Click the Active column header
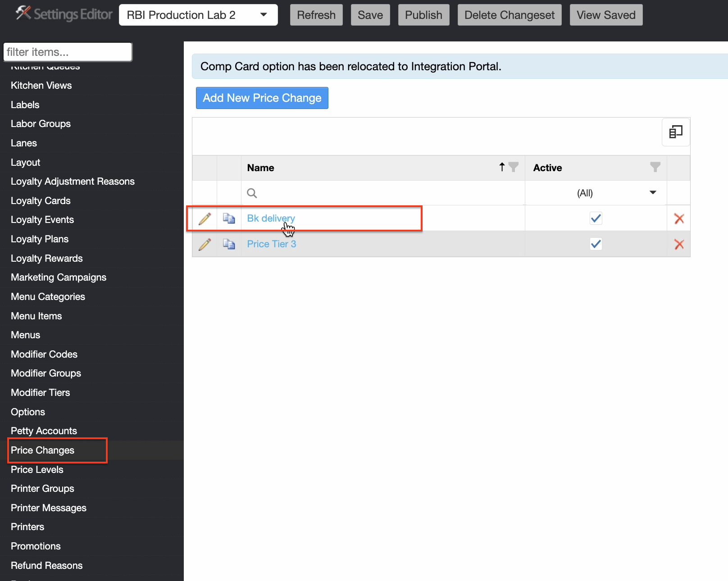This screenshot has height=581, width=728. click(x=547, y=168)
